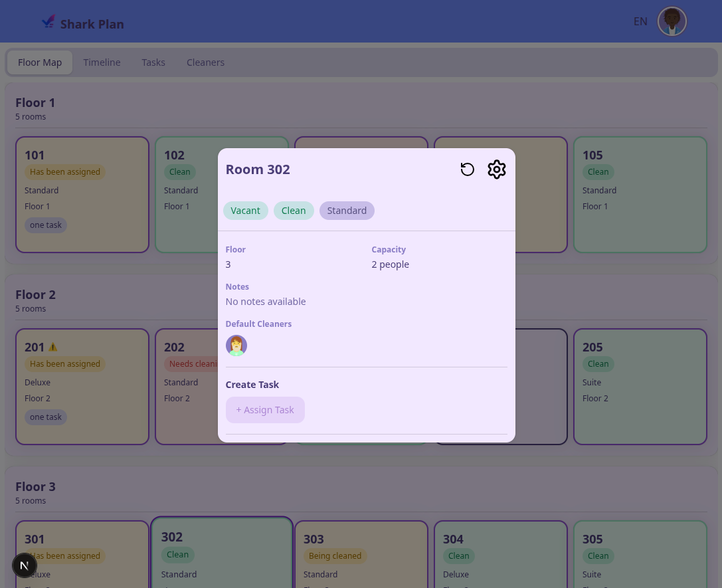This screenshot has width=722, height=588.
Task: Click the Next.js dev tools badge
Action: coord(25,565)
